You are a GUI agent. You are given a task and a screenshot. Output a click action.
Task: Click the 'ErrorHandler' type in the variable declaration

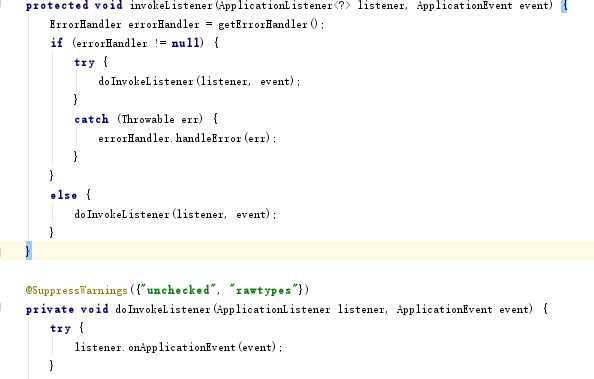tap(86, 24)
